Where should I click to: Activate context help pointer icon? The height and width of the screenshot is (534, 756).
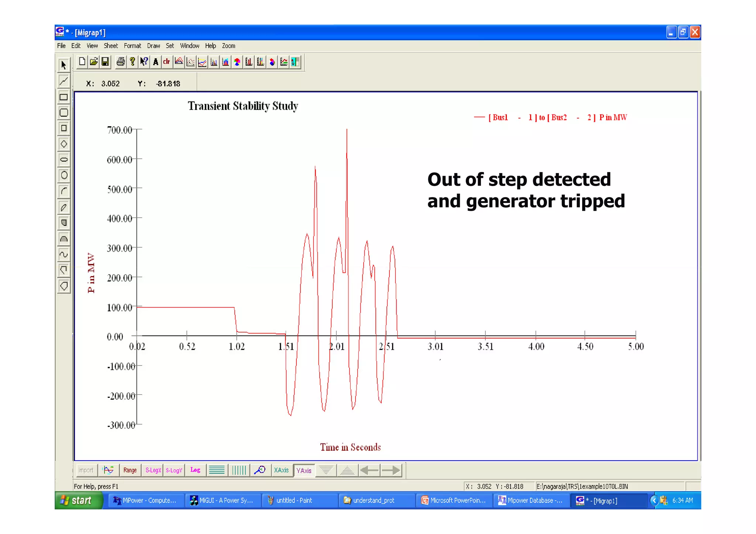pyautogui.click(x=144, y=62)
